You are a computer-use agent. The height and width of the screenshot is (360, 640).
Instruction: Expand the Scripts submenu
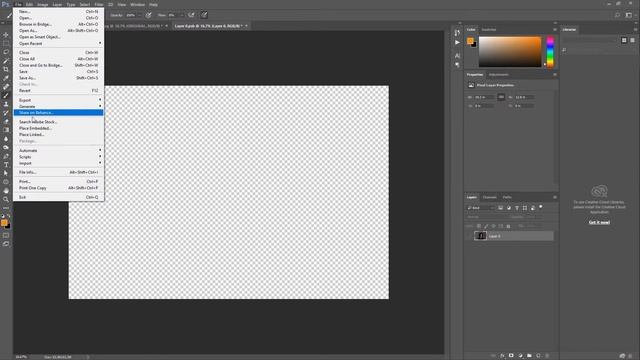58,157
